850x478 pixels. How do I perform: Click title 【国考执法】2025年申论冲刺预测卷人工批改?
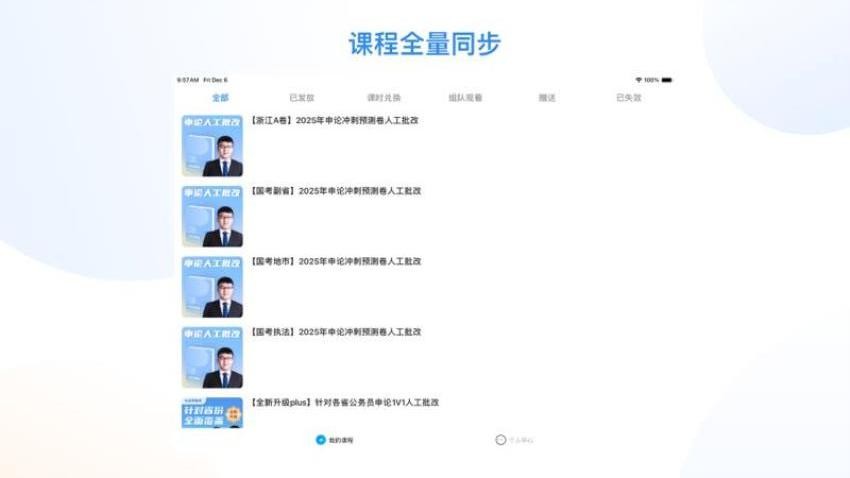tap(336, 332)
